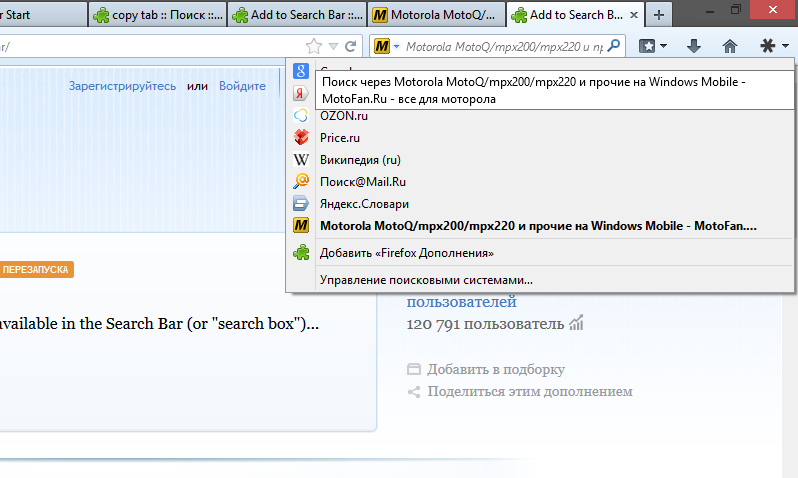Select Википедия (ru) search engine

tap(540, 160)
